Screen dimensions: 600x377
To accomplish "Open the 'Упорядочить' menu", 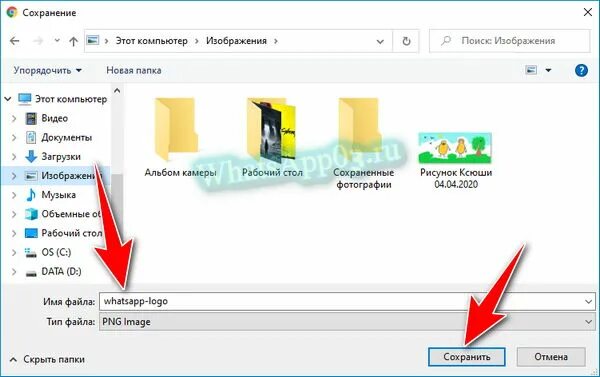I will (x=47, y=70).
